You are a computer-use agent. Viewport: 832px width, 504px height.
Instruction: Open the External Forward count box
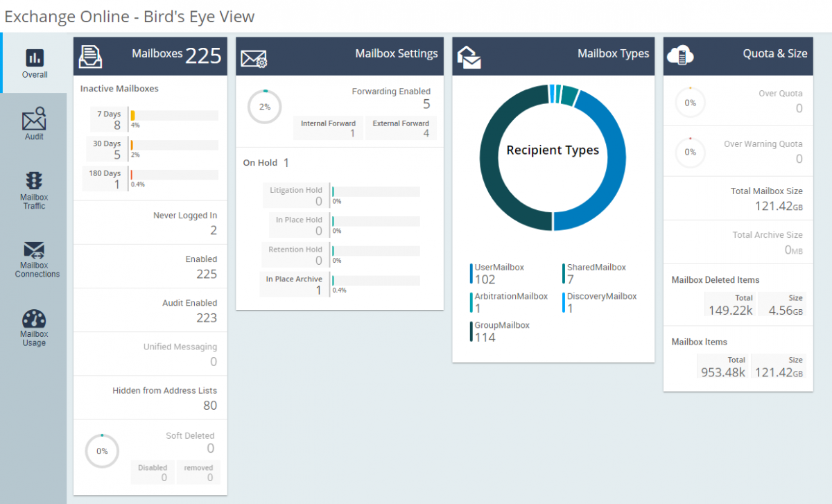[401, 128]
